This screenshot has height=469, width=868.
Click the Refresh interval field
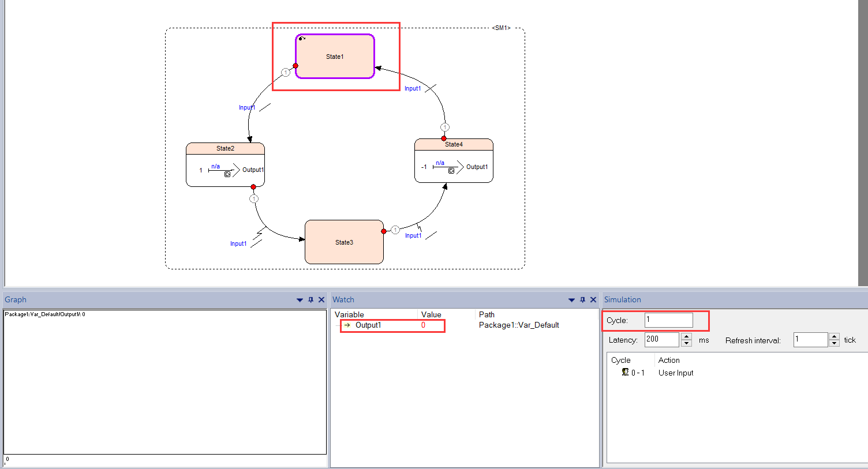pyautogui.click(x=810, y=339)
